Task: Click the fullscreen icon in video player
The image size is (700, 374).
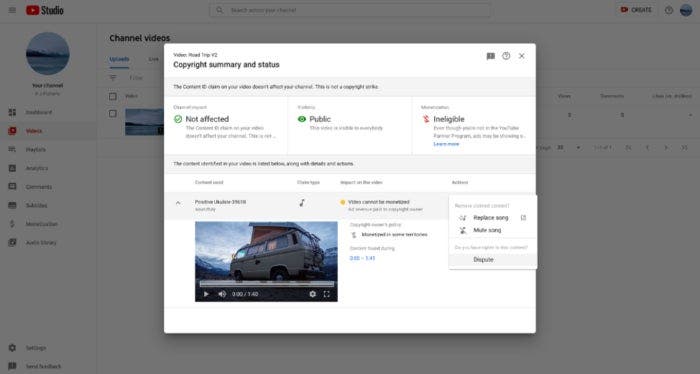Action: pos(327,294)
